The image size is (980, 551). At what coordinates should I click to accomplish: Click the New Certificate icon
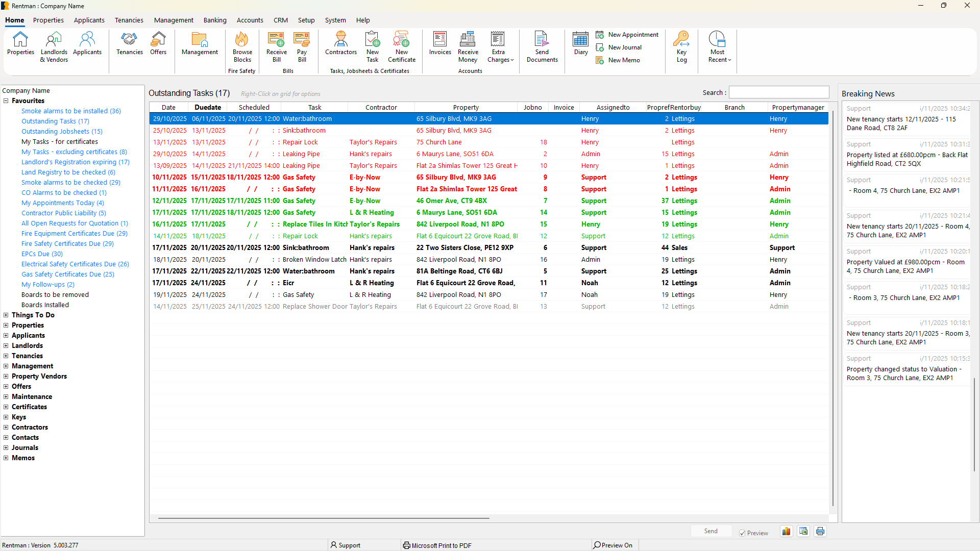click(401, 46)
